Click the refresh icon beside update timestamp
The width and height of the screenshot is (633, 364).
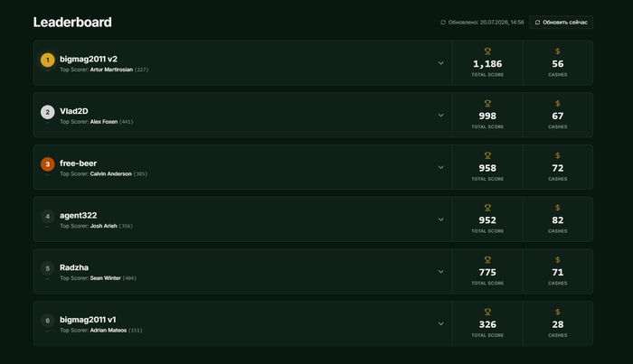tap(443, 23)
